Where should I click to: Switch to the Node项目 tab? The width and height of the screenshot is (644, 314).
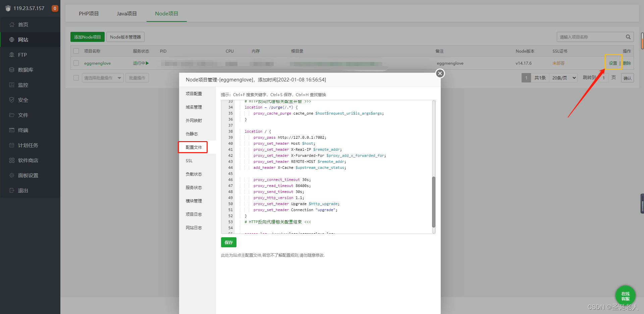click(166, 13)
